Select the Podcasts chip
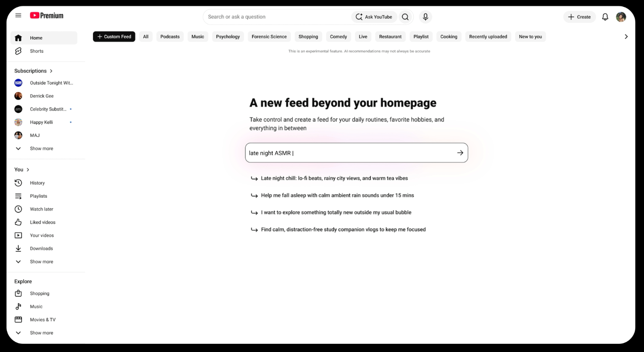Screen dimensions: 644x352 pyautogui.click(x=170, y=37)
